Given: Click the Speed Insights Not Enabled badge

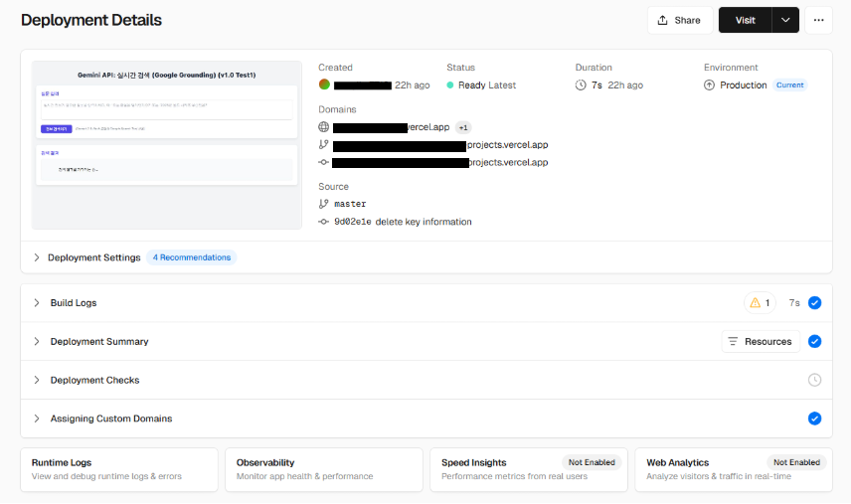Looking at the screenshot, I should point(592,462).
